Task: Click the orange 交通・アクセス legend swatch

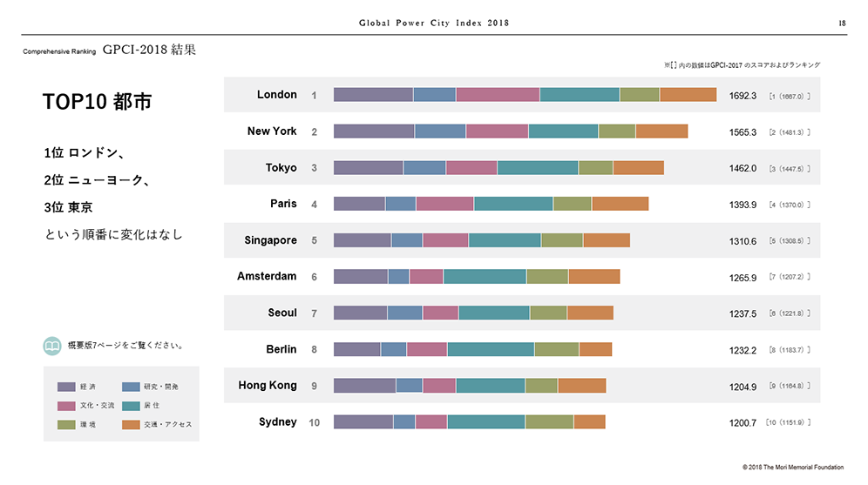Action: pyautogui.click(x=131, y=424)
